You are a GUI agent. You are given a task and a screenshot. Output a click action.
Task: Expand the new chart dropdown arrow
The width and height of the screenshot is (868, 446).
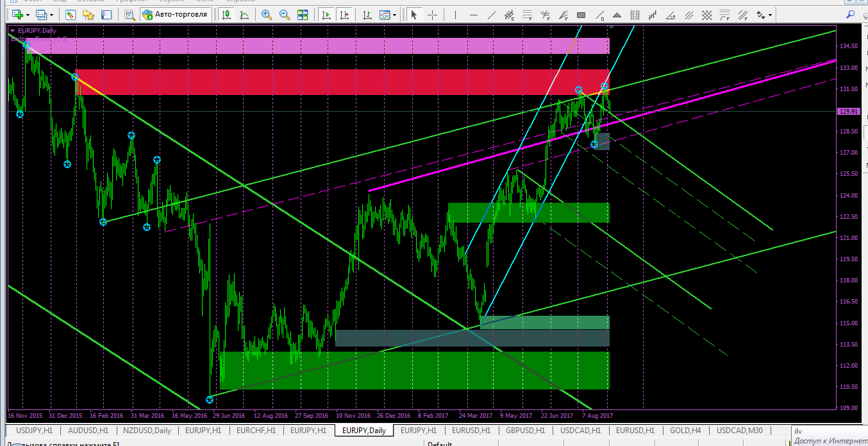coord(28,14)
